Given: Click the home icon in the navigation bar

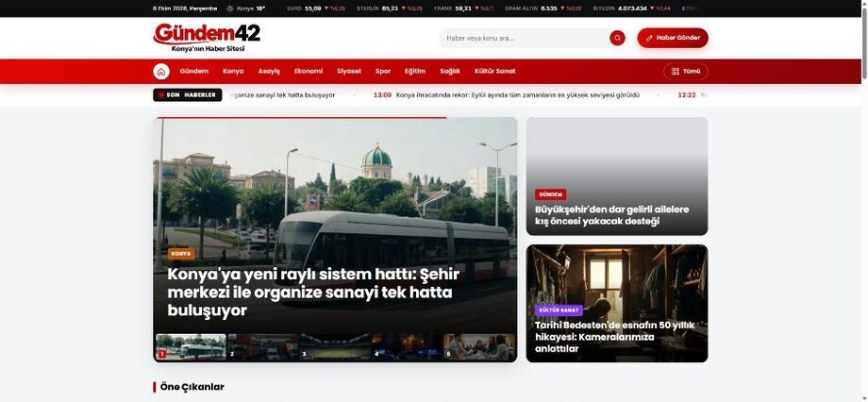Looking at the screenshot, I should click(x=161, y=72).
